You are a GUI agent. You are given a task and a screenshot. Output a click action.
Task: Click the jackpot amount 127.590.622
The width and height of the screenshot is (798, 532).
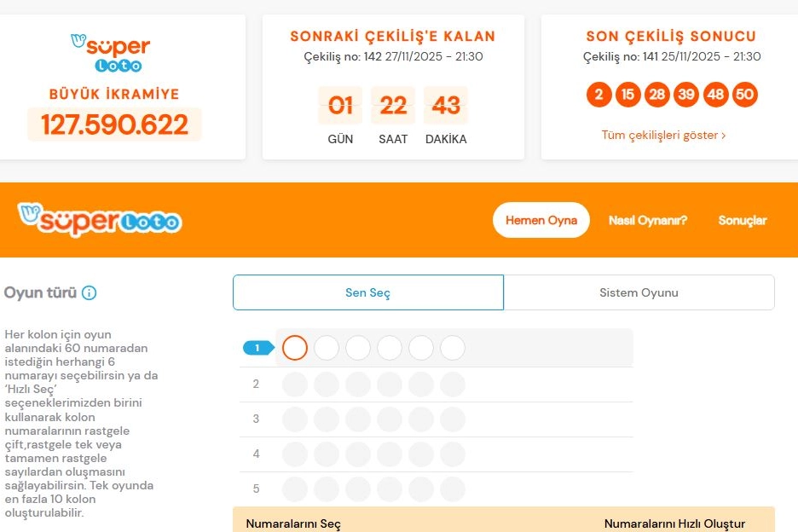(114, 124)
